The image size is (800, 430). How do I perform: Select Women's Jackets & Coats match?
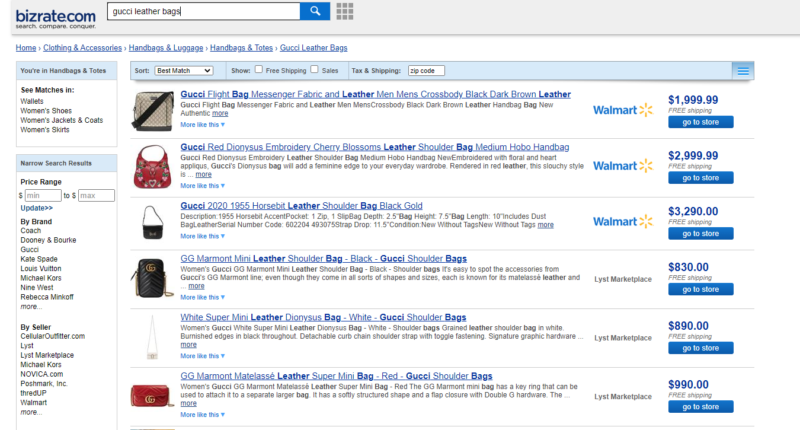click(62, 120)
